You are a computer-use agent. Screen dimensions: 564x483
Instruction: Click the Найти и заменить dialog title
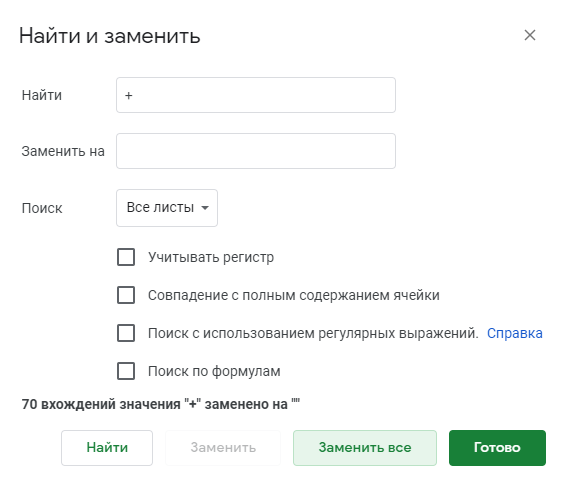110,36
